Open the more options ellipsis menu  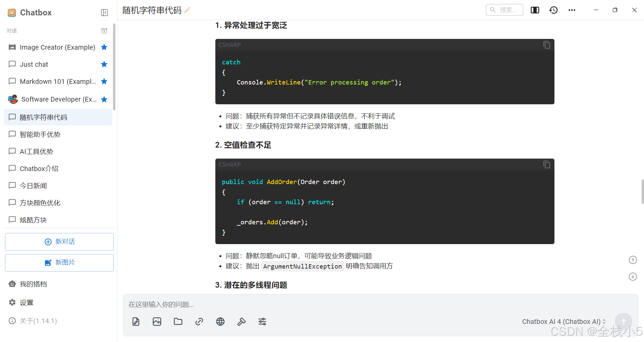[x=572, y=10]
